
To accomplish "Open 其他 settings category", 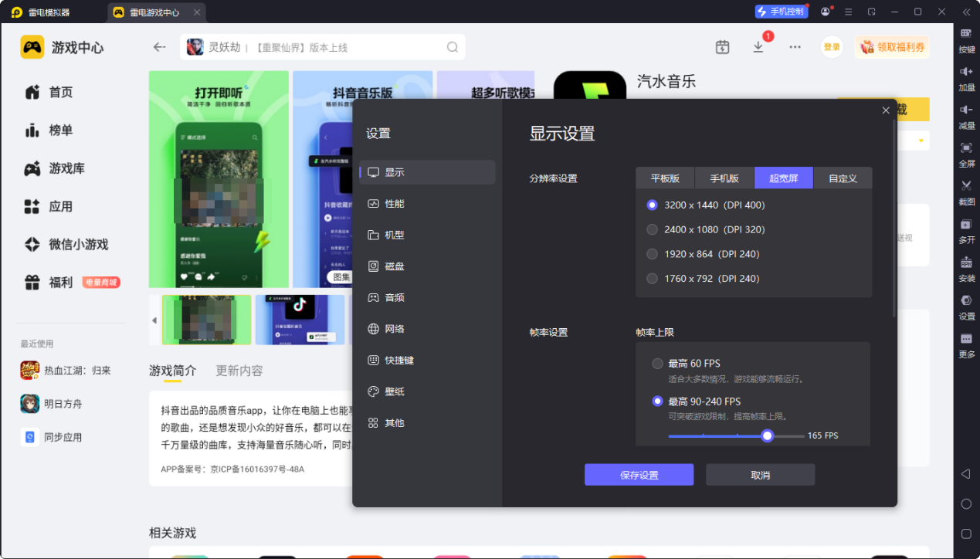I will (428, 423).
